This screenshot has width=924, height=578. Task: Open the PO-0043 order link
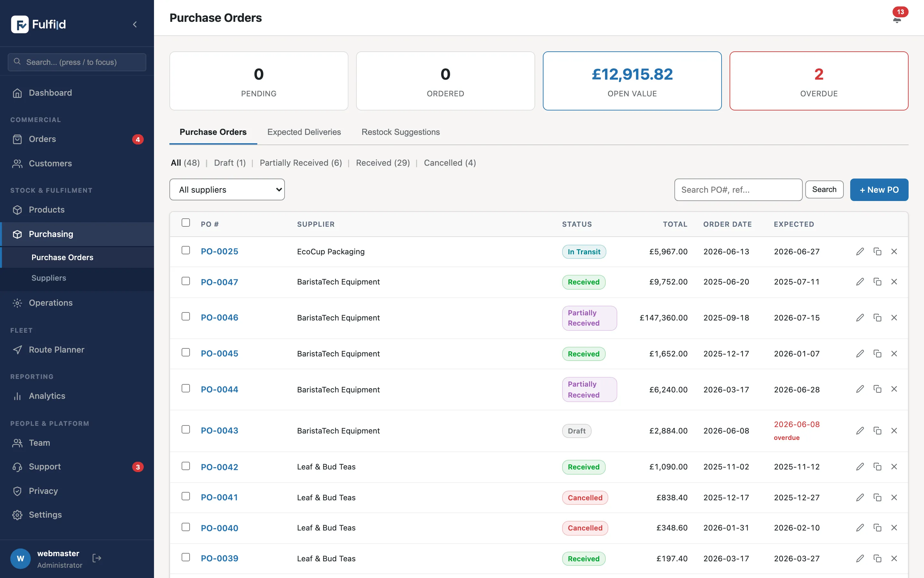coord(219,431)
